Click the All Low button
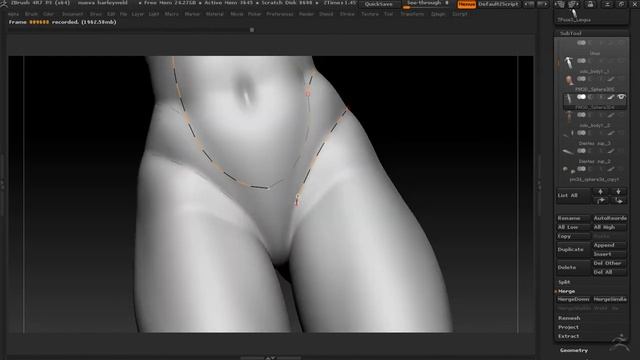This screenshot has width=640, height=360. pos(573,227)
